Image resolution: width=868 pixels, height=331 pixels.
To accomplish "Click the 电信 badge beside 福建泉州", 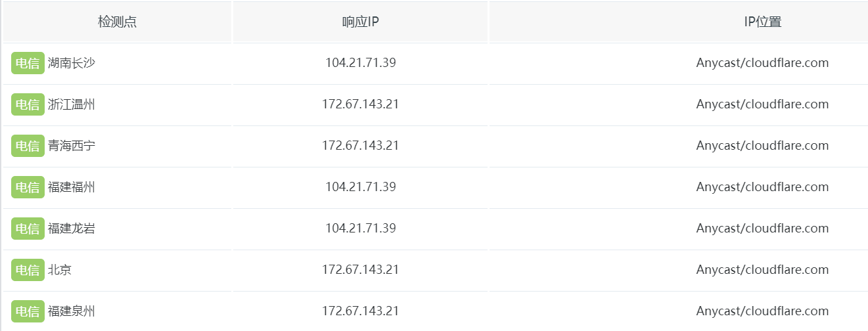I will [28, 311].
